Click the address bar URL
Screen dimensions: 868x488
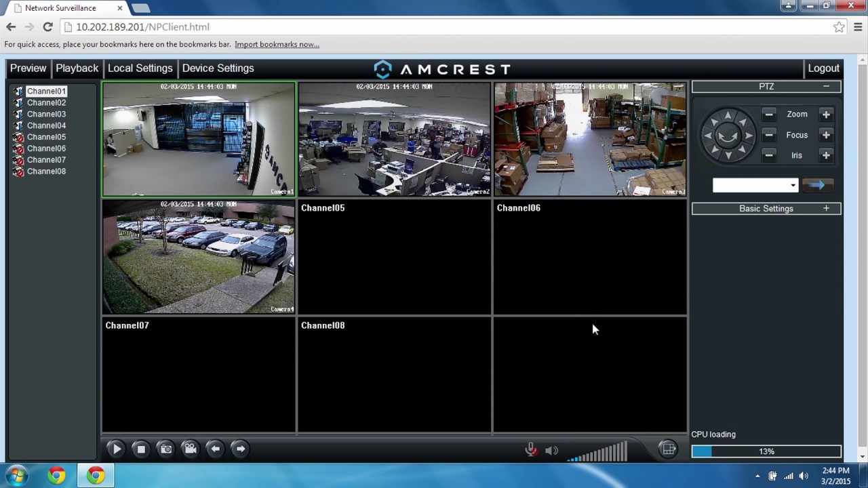coord(142,27)
